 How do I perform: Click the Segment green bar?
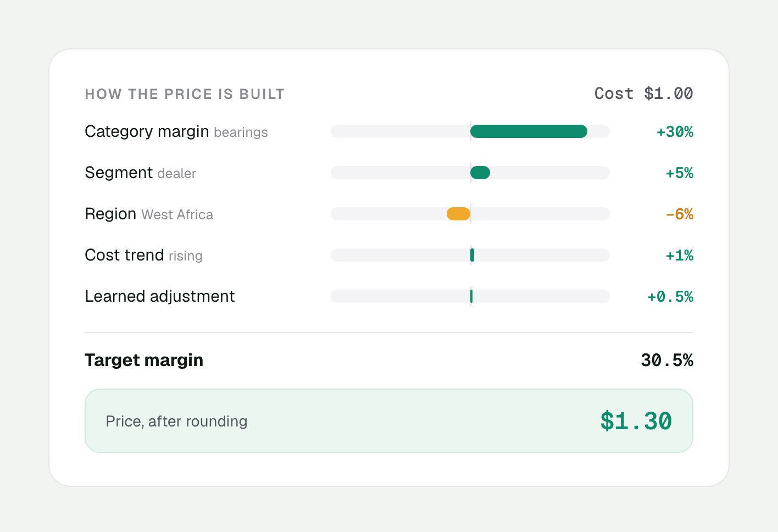click(480, 173)
